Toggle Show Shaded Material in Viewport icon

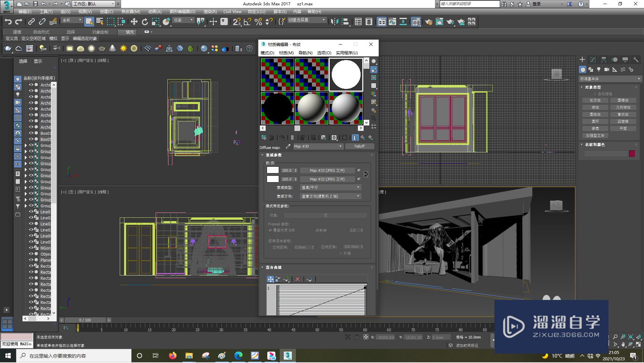pyautogui.click(x=344, y=138)
